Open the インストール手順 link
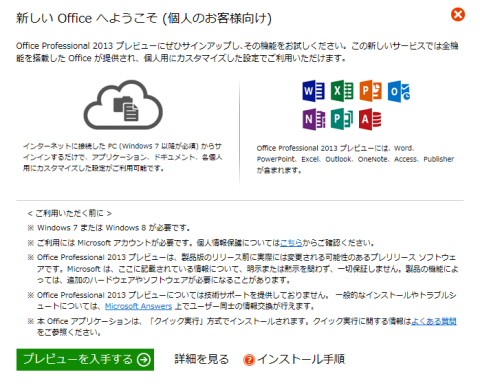This screenshot has height=387, width=480. pyautogui.click(x=301, y=359)
